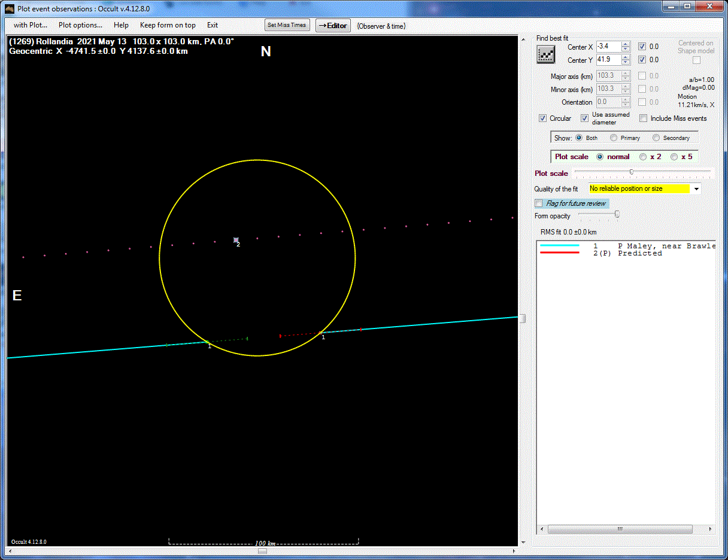Increase Center X with the up arrow
Image resolution: width=728 pixels, height=560 pixels.
(626, 44)
